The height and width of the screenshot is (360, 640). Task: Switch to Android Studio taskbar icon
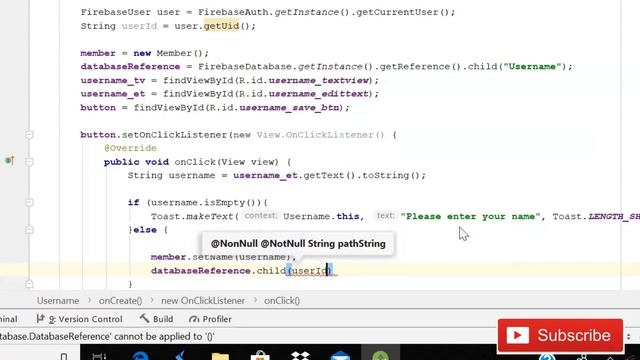[x=380, y=356]
